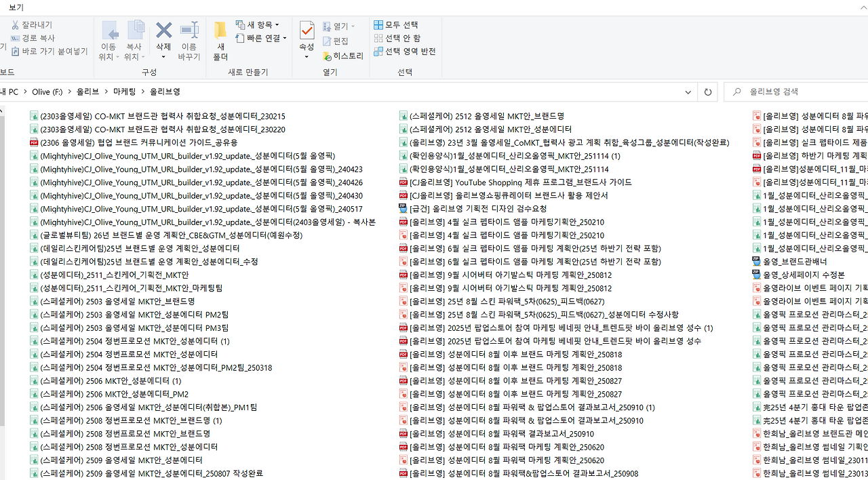Viewport: 868px width, 480px height.
Task: Expand the Delete (삭제) dropdown arrow
Action: point(163,57)
